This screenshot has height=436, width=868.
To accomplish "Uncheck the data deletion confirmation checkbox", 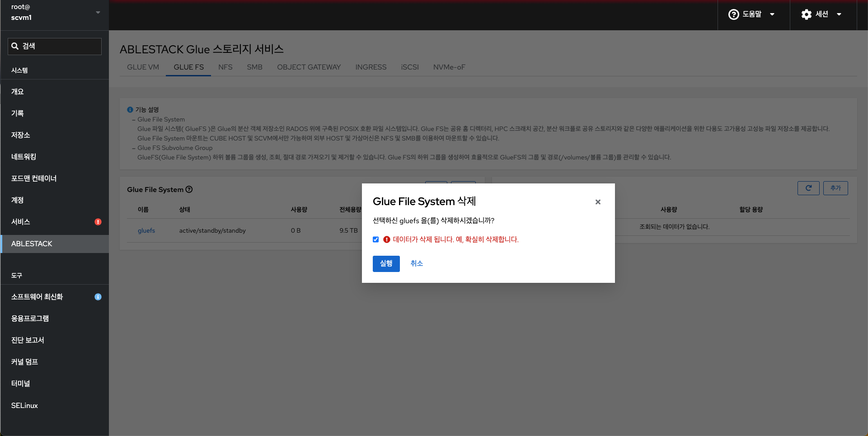I will pos(376,239).
